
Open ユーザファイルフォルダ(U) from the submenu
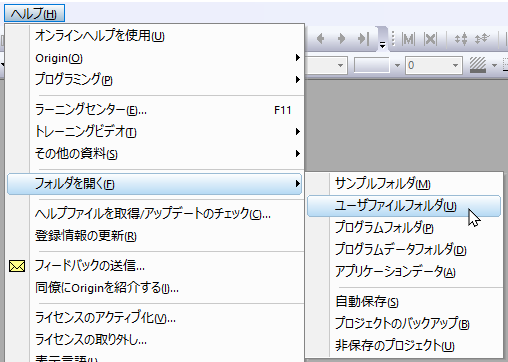pyautogui.click(x=404, y=206)
